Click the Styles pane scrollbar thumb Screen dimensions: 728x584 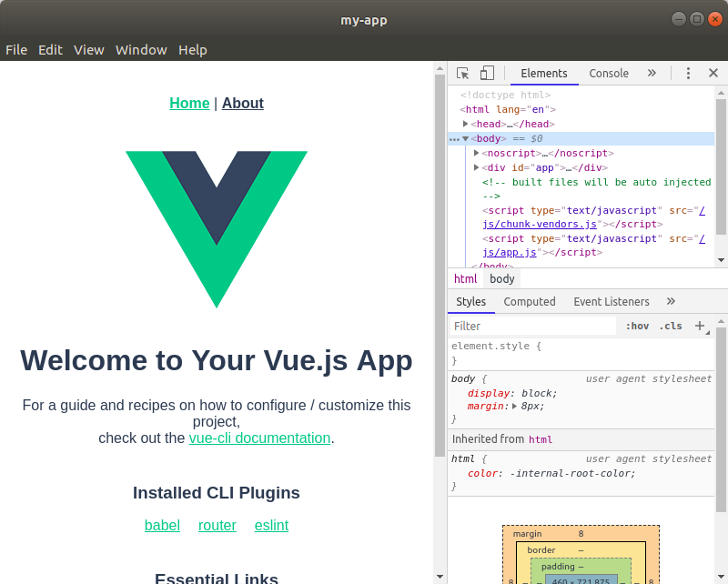(721, 420)
